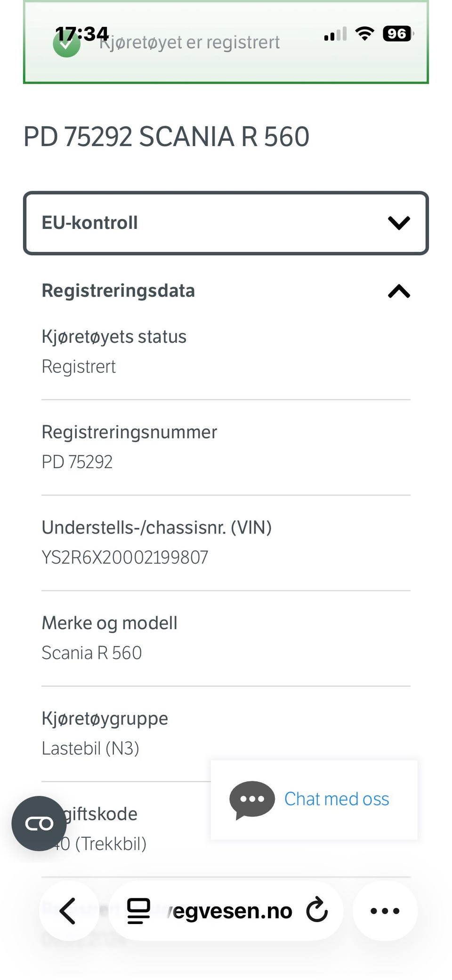
Task: Click the Registreringsdata section header
Action: pos(118,291)
